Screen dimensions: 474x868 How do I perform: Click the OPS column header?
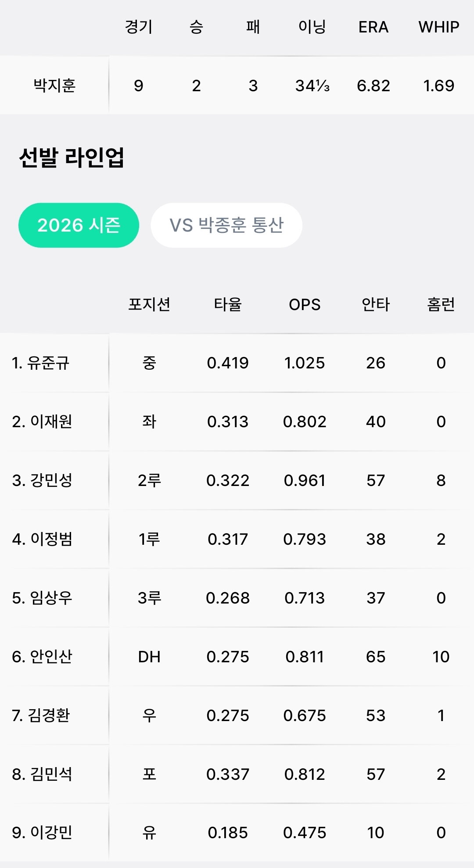click(x=305, y=304)
